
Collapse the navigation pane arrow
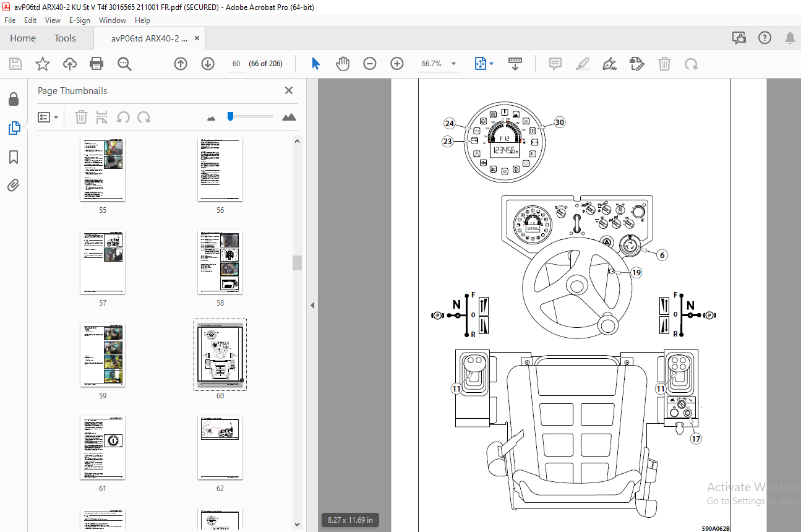point(312,305)
